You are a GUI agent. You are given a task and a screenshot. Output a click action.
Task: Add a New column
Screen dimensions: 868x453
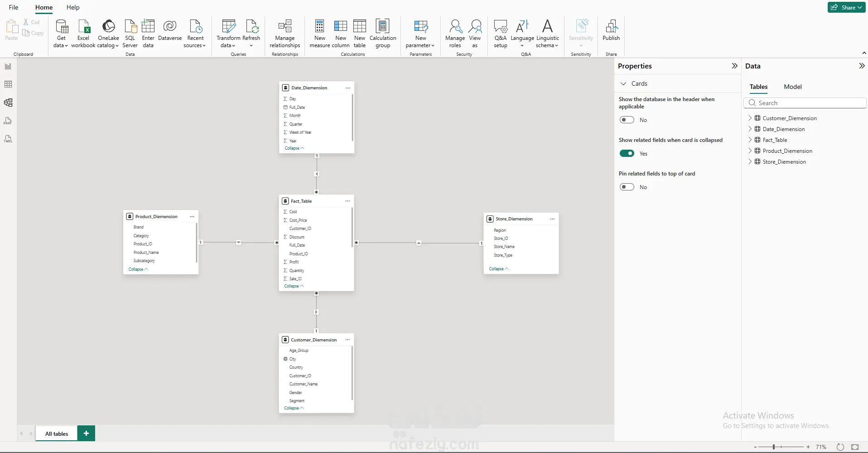click(341, 33)
